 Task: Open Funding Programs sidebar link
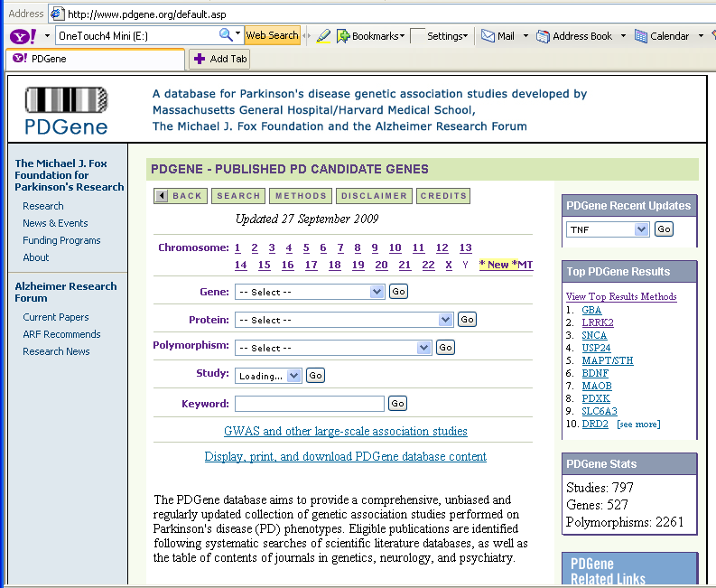[x=61, y=241]
